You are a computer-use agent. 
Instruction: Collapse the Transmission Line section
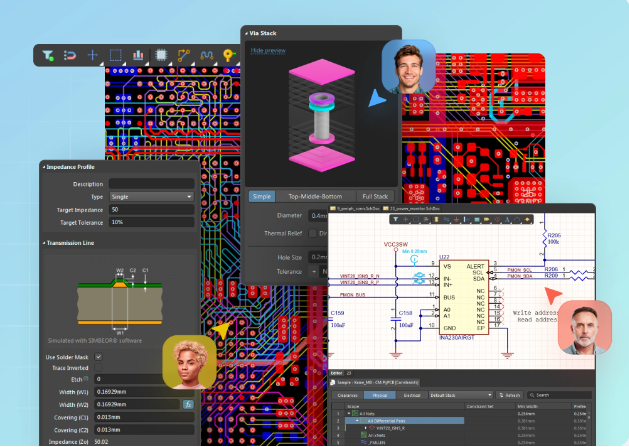44,243
